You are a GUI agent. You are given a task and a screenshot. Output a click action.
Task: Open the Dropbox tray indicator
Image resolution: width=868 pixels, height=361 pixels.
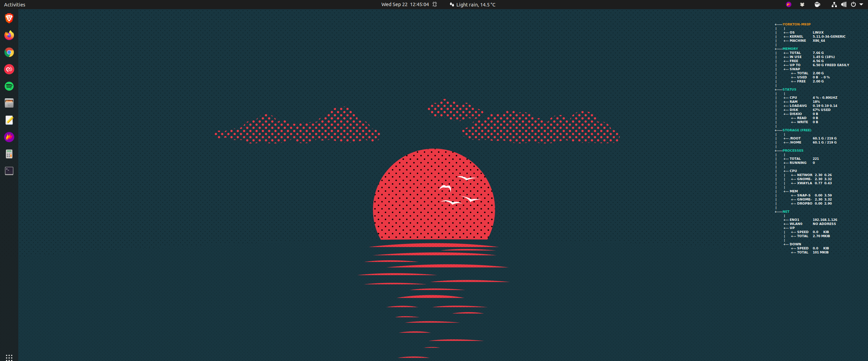coord(802,4)
